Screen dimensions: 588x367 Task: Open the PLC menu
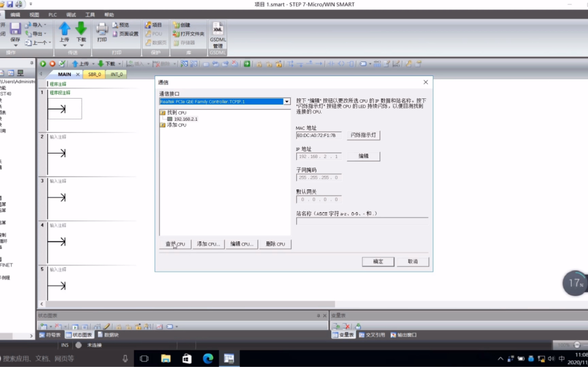point(52,15)
